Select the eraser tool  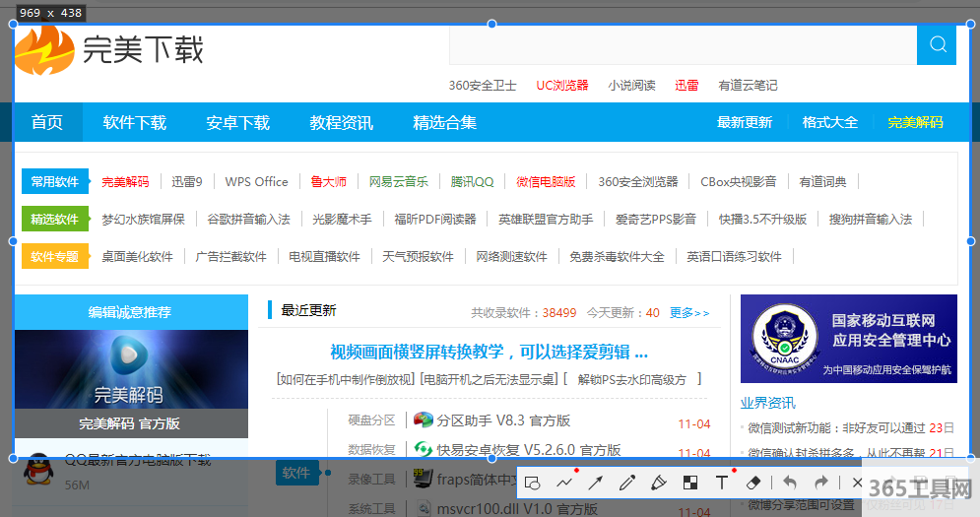pyautogui.click(x=753, y=483)
